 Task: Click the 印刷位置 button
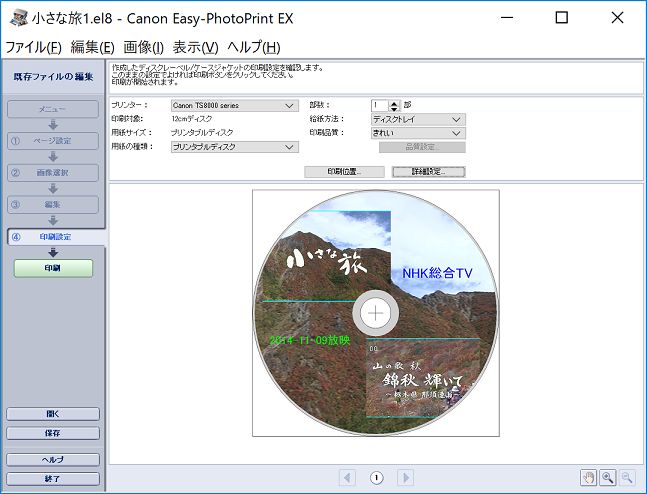344,172
